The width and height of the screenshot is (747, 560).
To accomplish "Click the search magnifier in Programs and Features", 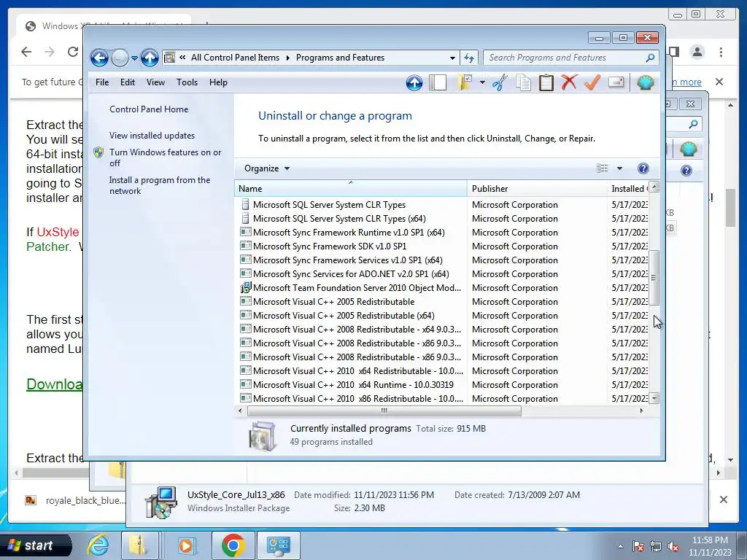I will click(x=650, y=58).
